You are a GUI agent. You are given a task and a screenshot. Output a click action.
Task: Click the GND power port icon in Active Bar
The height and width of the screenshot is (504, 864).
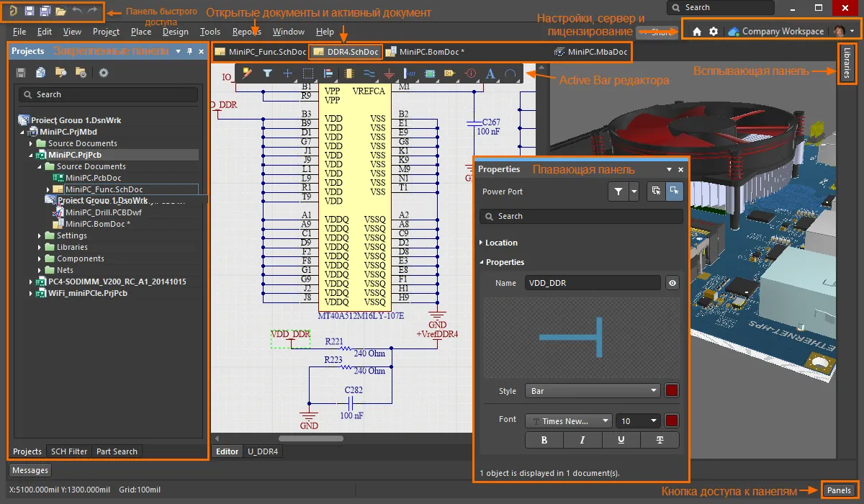(390, 73)
